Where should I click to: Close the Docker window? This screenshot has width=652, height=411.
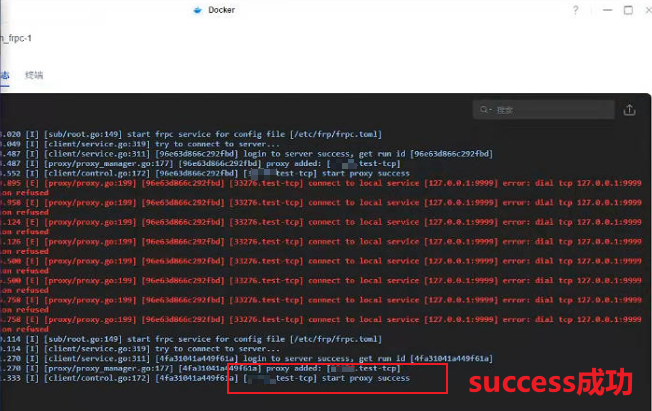[x=646, y=10]
